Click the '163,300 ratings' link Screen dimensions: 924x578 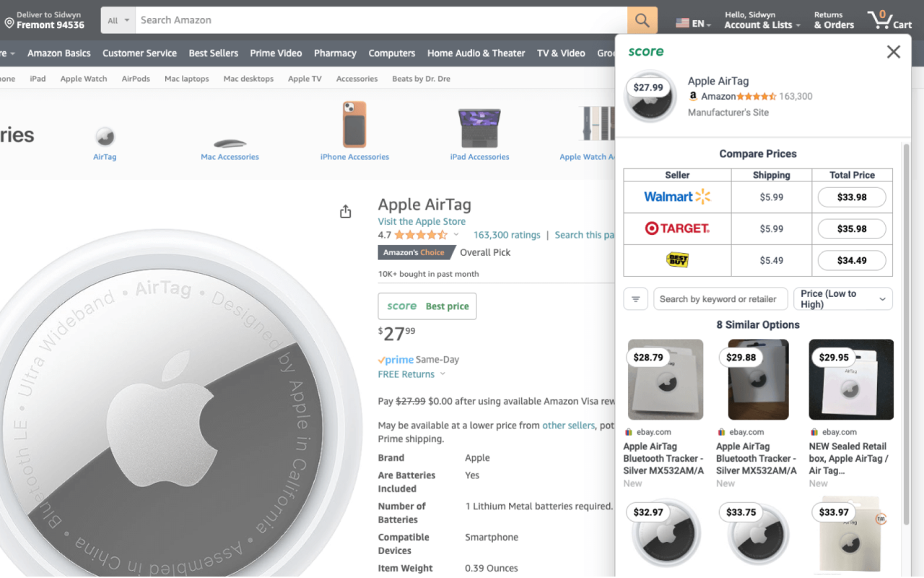tap(507, 234)
